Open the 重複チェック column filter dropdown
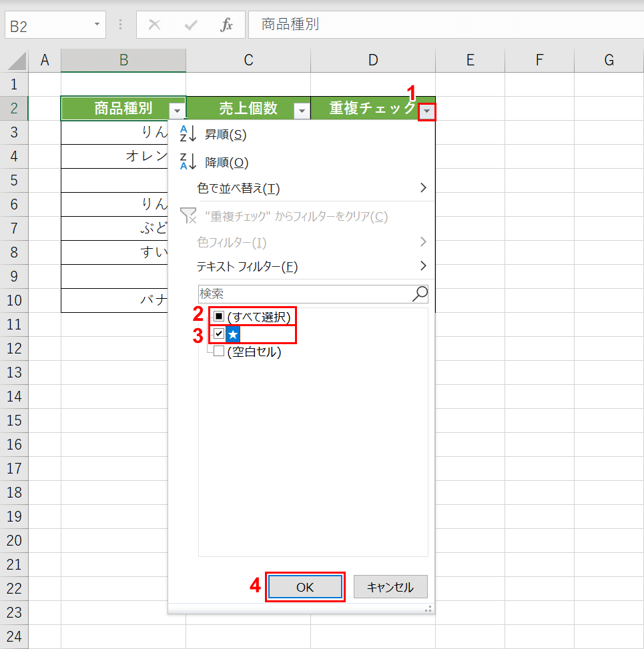The height and width of the screenshot is (649, 644). pyautogui.click(x=427, y=109)
